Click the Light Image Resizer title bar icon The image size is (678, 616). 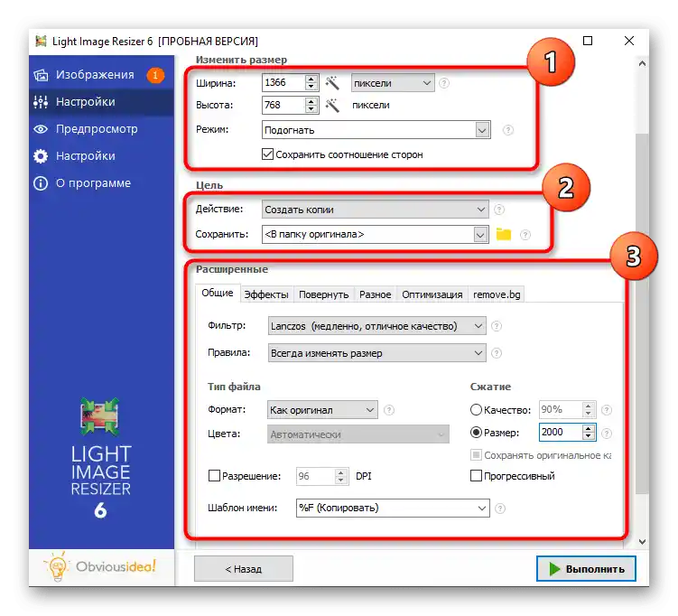(42, 41)
